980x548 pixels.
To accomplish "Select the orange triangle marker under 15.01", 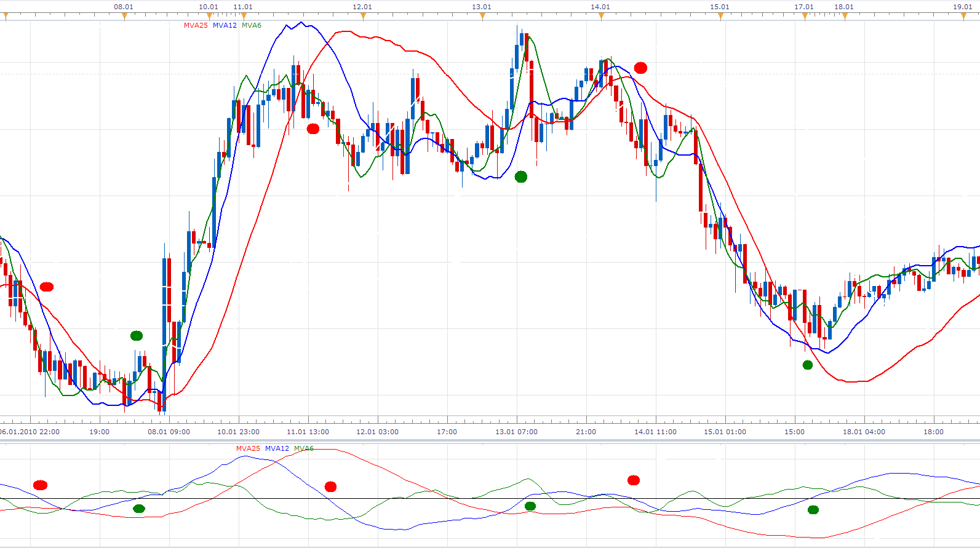I will [720, 17].
